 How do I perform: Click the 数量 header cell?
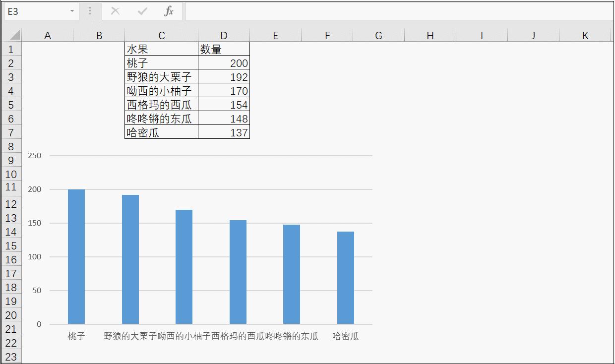coord(224,49)
